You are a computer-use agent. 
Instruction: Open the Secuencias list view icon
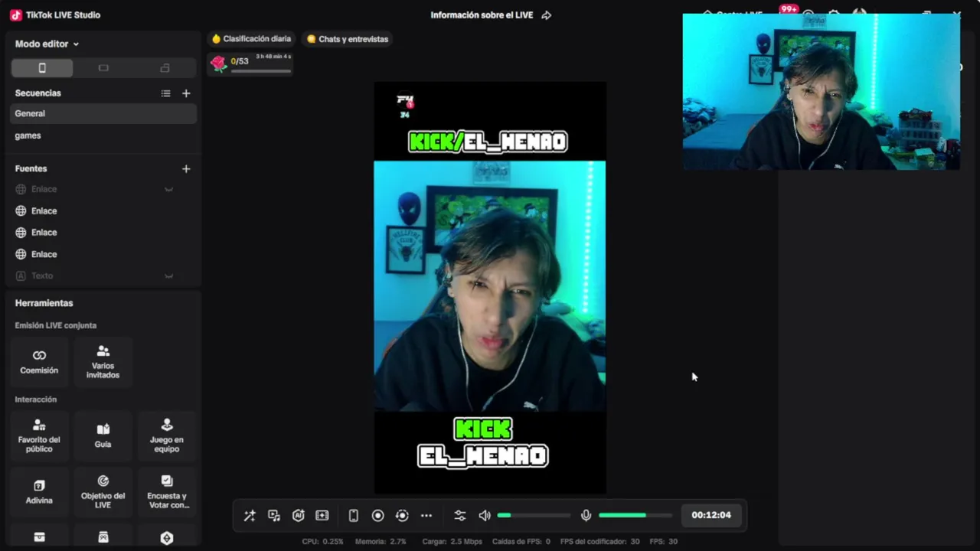165,93
